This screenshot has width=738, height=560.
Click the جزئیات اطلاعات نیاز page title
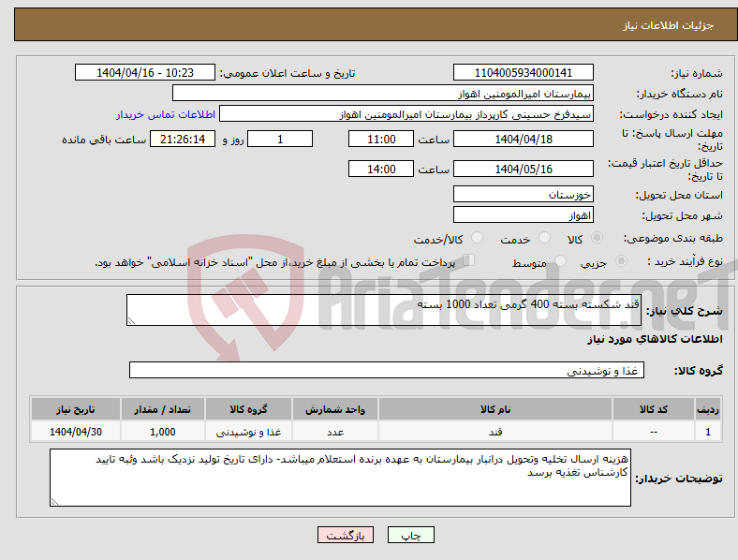point(669,25)
